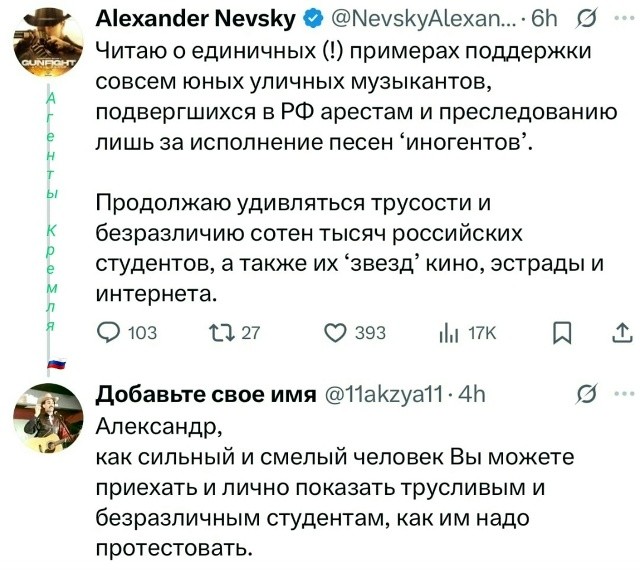This screenshot has width=640, height=570.
Task: Open more options menu for Nevsky's tweet
Action: 624,19
